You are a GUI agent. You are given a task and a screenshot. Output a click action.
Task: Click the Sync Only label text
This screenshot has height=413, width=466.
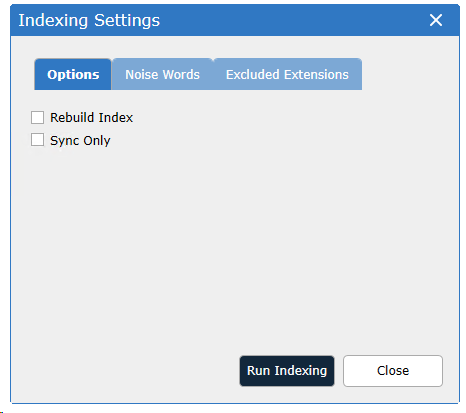tap(80, 140)
